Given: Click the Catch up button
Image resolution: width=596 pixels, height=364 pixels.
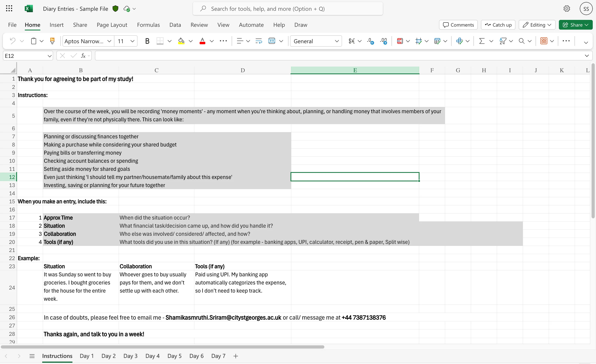Looking at the screenshot, I should (x=498, y=25).
